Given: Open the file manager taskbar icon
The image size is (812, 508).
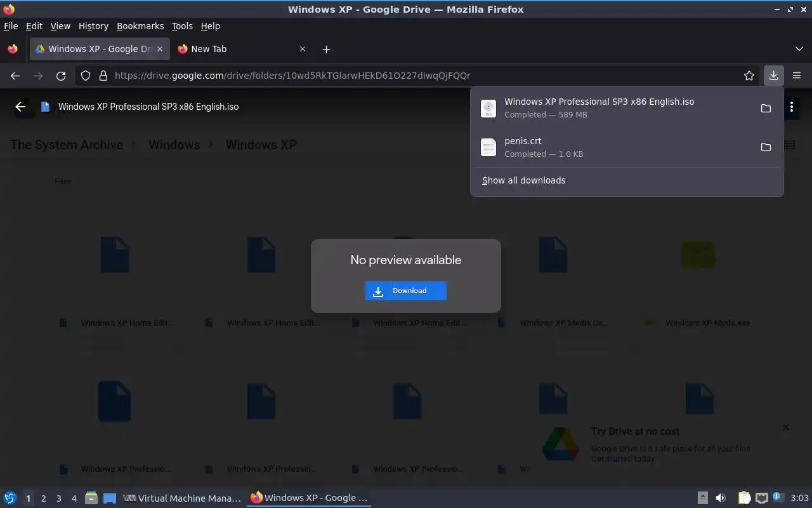Looking at the screenshot, I should pyautogui.click(x=91, y=498).
